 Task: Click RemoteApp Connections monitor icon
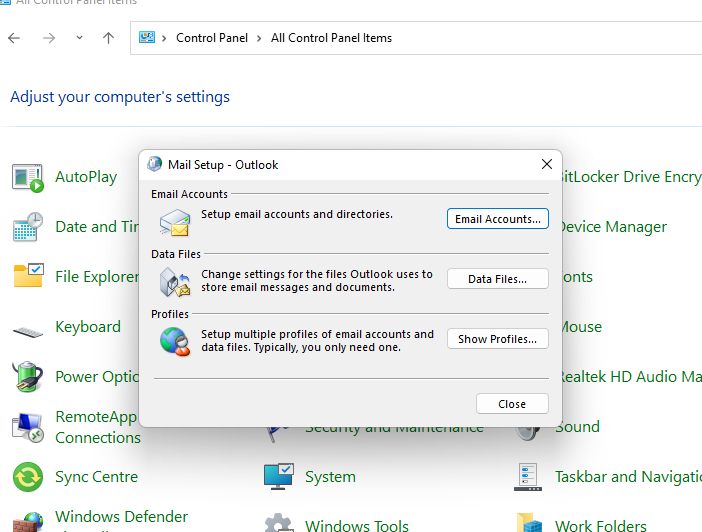[x=28, y=428]
